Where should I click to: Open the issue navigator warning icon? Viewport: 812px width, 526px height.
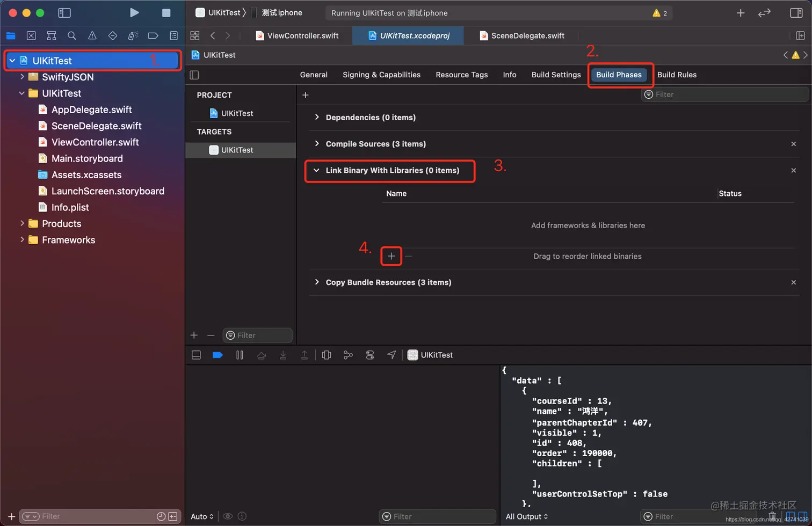[x=92, y=35]
